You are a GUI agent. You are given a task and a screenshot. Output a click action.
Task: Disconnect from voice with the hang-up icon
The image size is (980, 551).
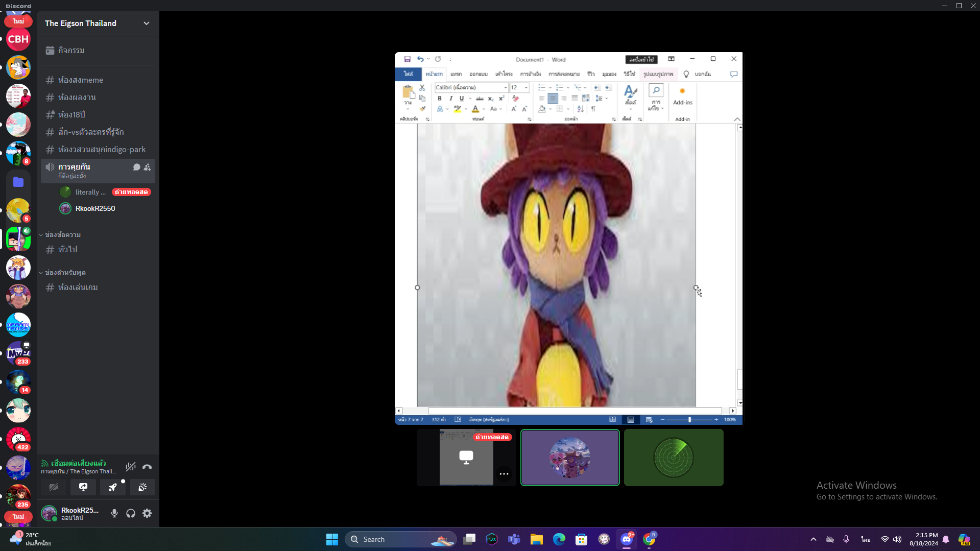147,467
